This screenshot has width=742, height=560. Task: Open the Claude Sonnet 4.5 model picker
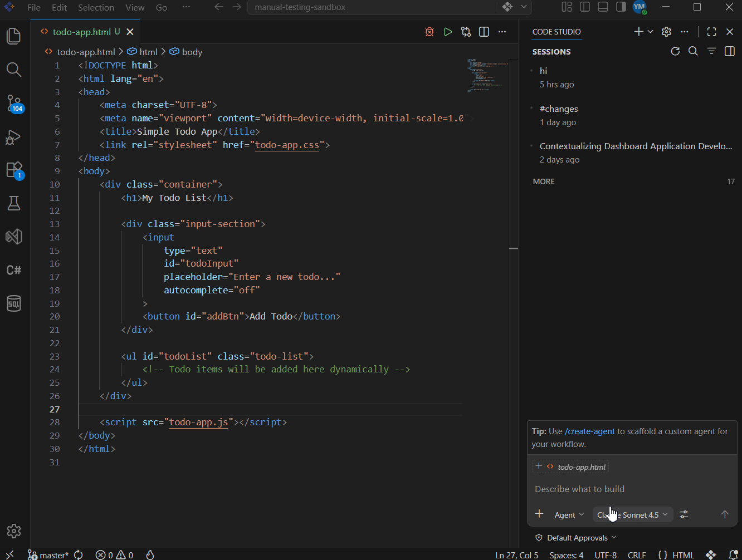click(x=632, y=515)
